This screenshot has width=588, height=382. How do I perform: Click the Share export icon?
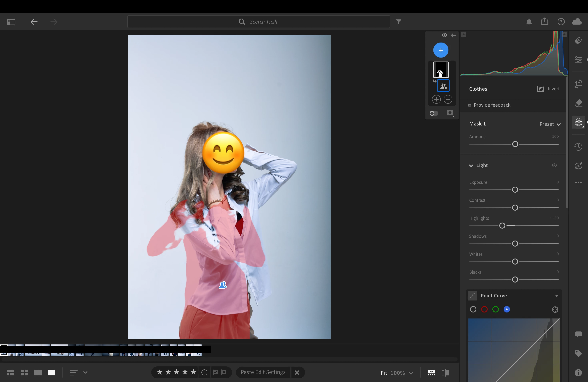[x=545, y=22]
